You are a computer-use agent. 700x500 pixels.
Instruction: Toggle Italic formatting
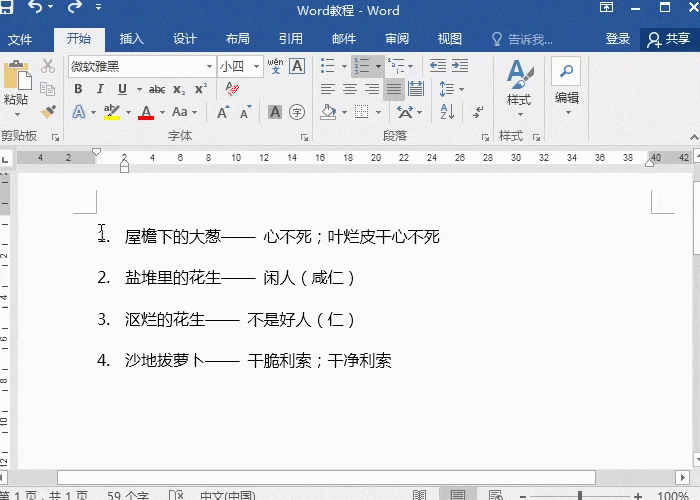point(100,89)
